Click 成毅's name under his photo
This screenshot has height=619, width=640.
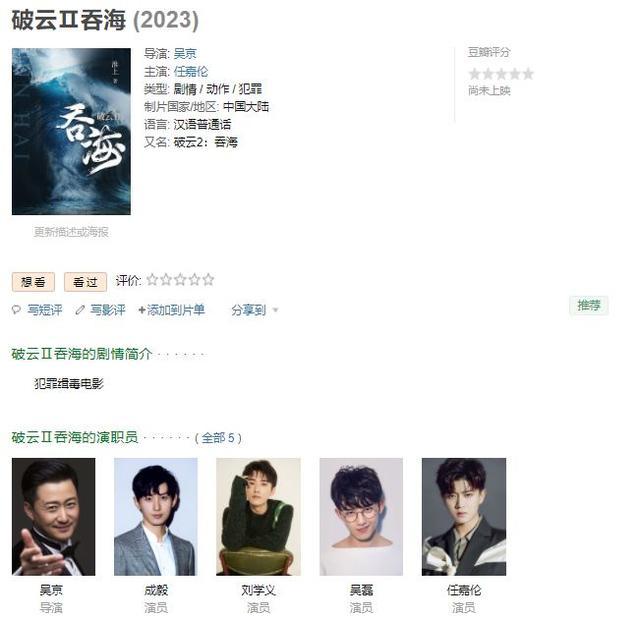coord(156,590)
